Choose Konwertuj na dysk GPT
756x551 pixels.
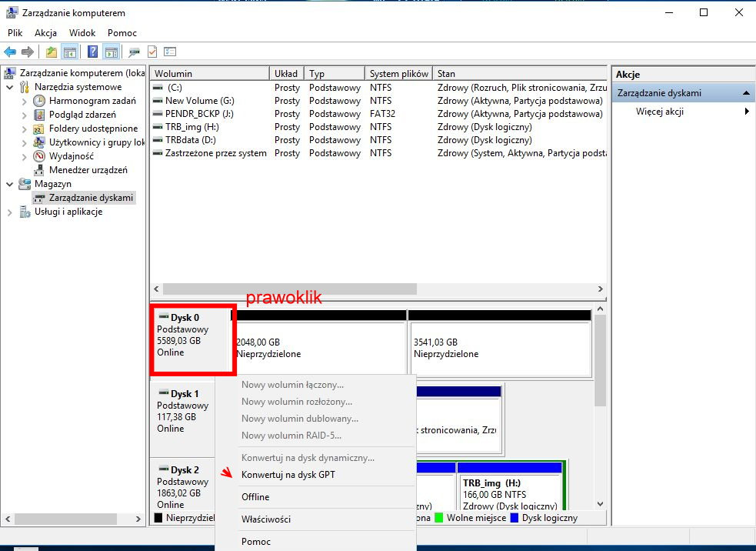point(288,475)
